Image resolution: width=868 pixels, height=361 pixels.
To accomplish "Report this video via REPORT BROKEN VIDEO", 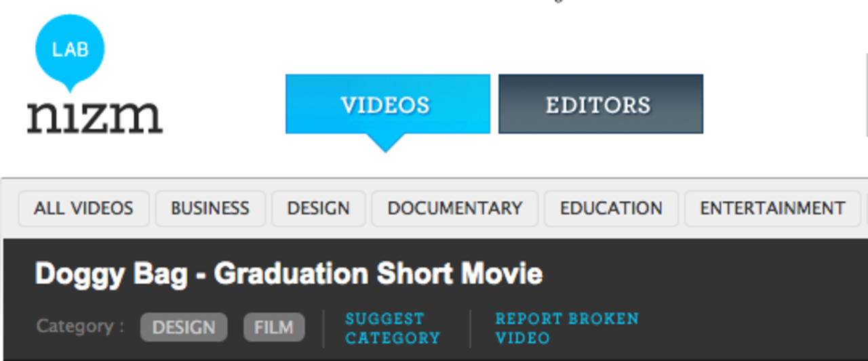I will tap(566, 328).
